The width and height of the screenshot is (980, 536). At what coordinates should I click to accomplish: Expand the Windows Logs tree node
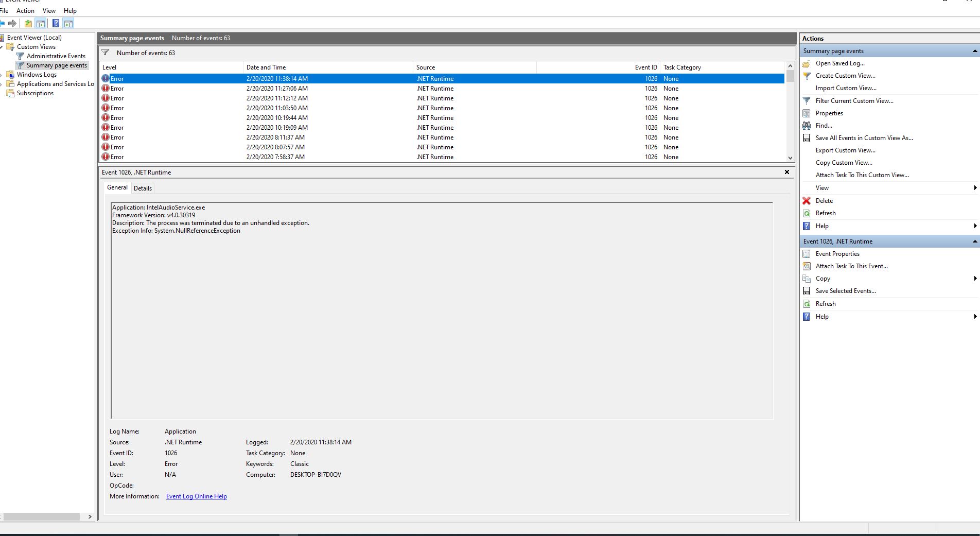coord(2,75)
